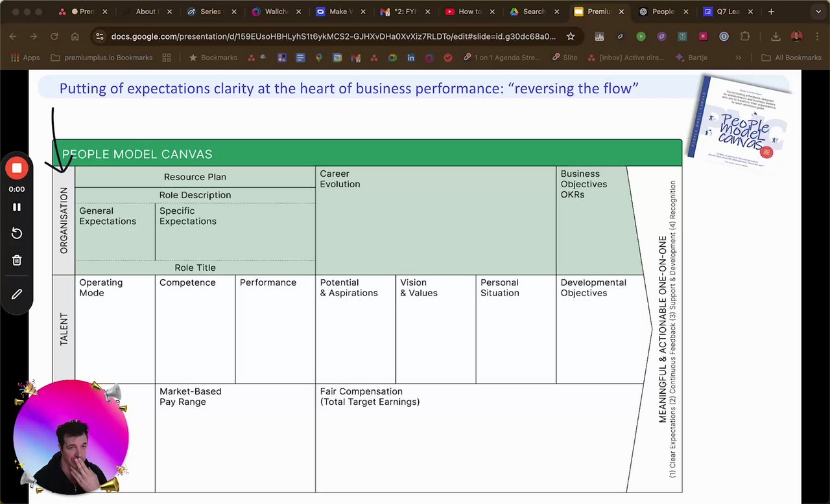Go to the browser home page
Image resolution: width=830 pixels, height=504 pixels.
pyautogui.click(x=75, y=37)
